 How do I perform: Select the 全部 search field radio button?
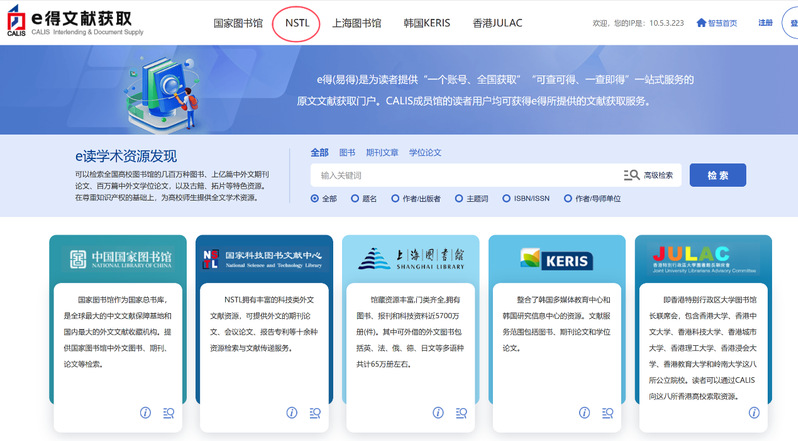(x=315, y=199)
